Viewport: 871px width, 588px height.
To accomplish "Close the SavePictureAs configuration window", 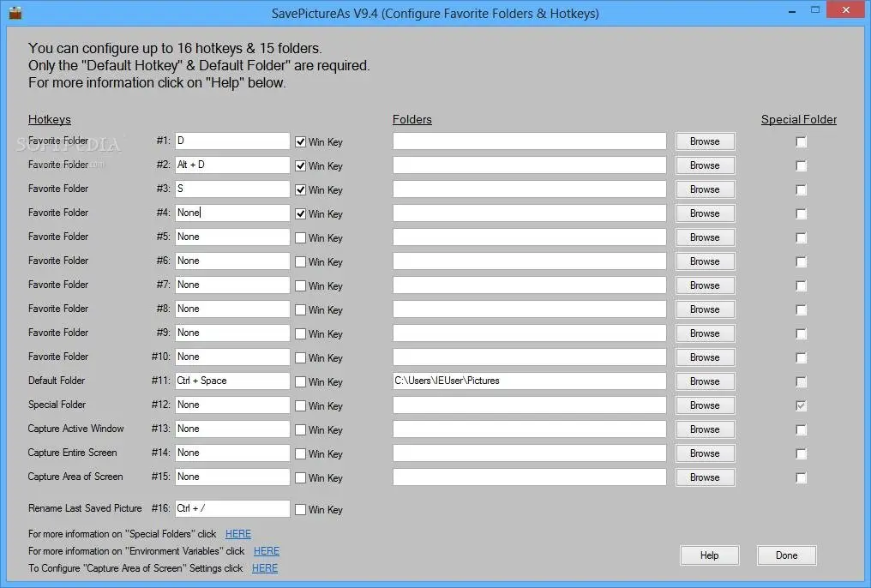I will pyautogui.click(x=846, y=10).
